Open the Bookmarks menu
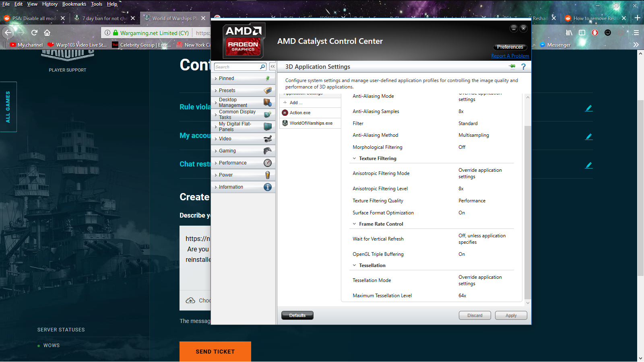 click(74, 4)
